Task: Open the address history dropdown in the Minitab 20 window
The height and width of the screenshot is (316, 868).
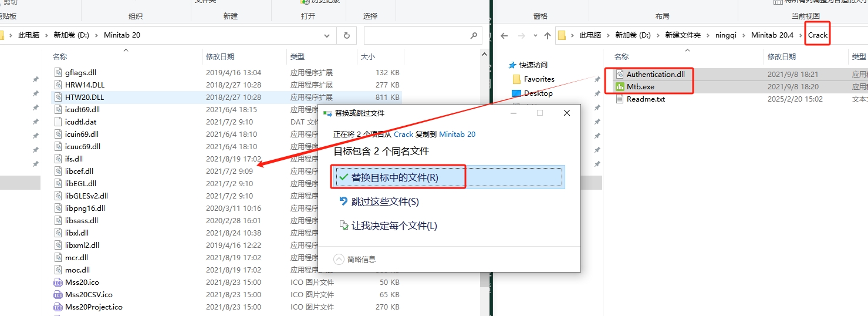Action: pyautogui.click(x=327, y=35)
